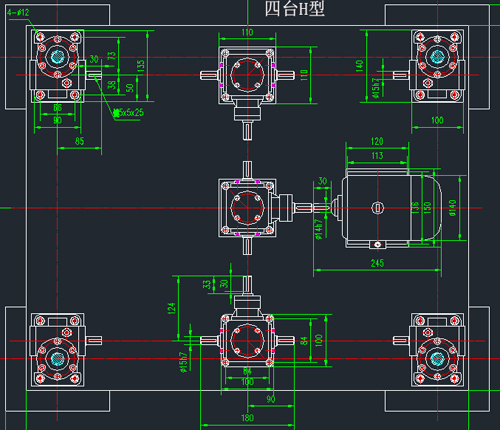The height and width of the screenshot is (430, 500).
Task: Select the central gearbox connected to motor
Action: point(247,208)
